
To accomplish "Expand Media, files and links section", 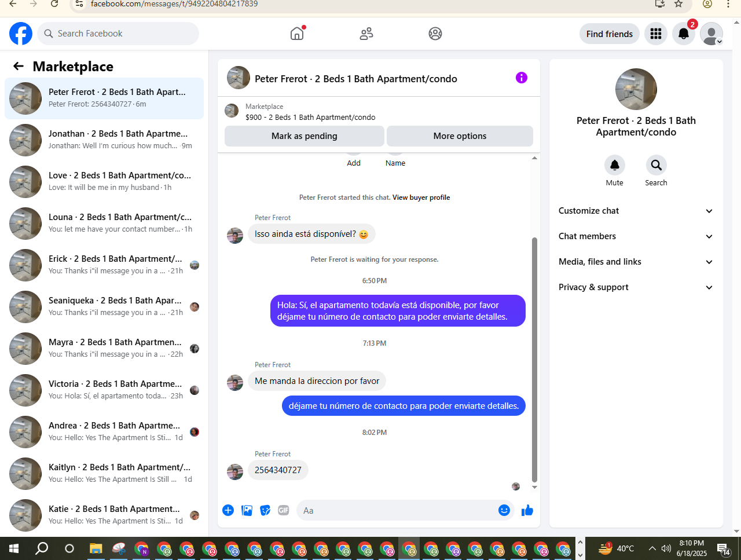I will point(636,262).
